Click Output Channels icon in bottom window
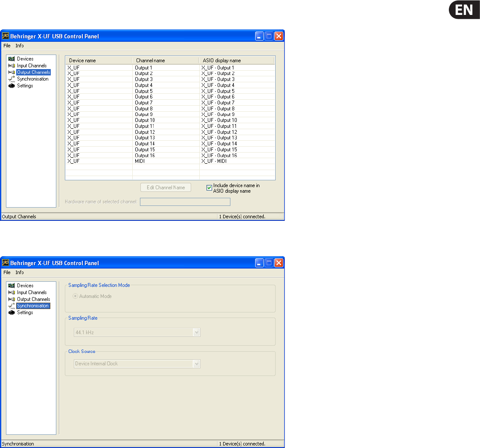This screenshot has height=448, width=480. point(12,299)
